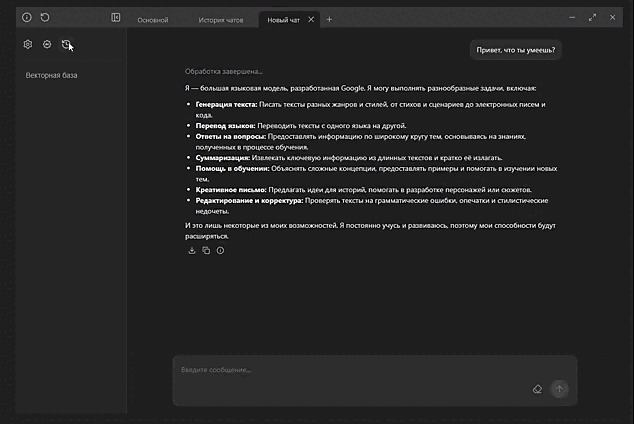The width and height of the screenshot is (634, 424).
Task: Open settings gear in sidebar
Action: 27,44
